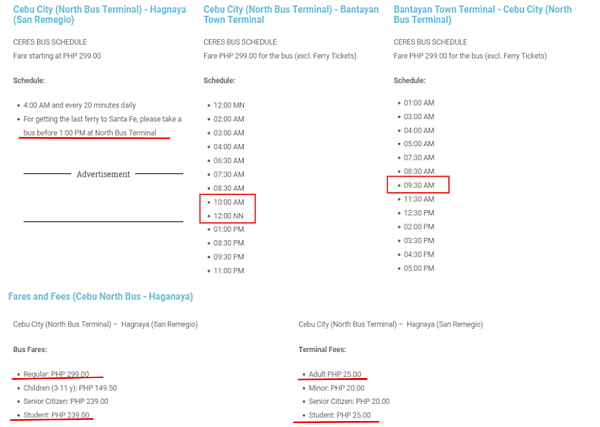This screenshot has width=600, height=427.
Task: Select the '11:30 AM' departure from Bantayan
Action: click(419, 199)
